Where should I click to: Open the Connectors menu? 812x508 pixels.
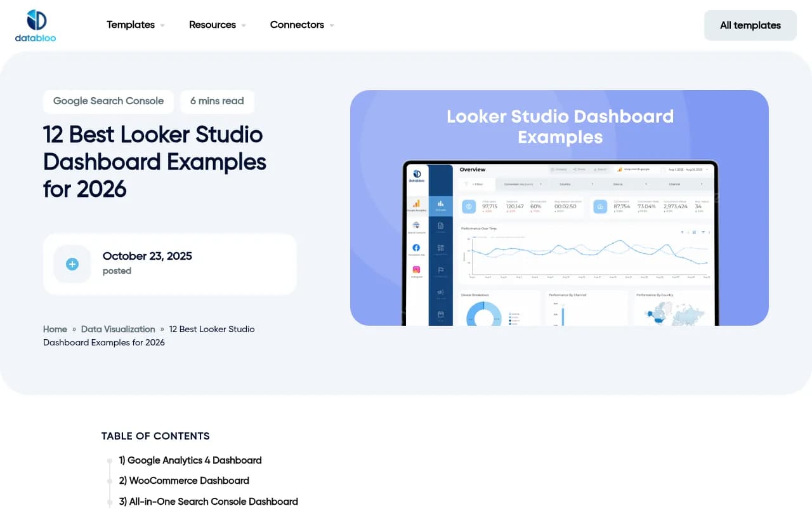(x=297, y=25)
